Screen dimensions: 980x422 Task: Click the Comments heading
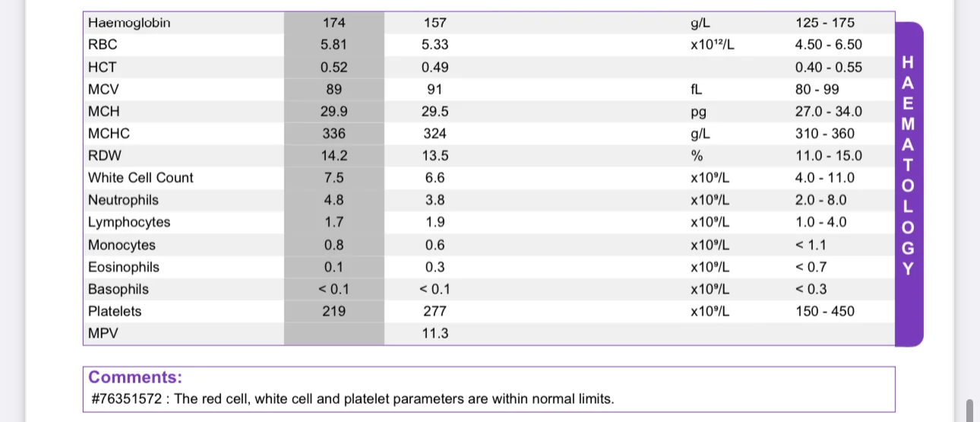click(x=135, y=378)
